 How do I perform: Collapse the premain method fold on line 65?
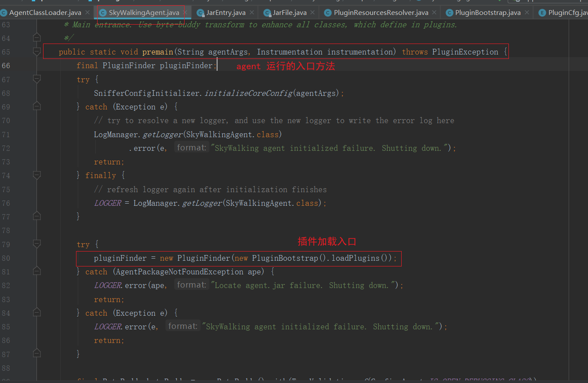coord(36,51)
